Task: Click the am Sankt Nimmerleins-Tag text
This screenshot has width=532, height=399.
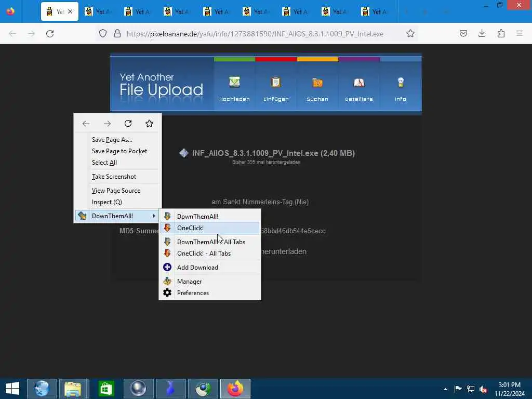Action: [260, 202]
